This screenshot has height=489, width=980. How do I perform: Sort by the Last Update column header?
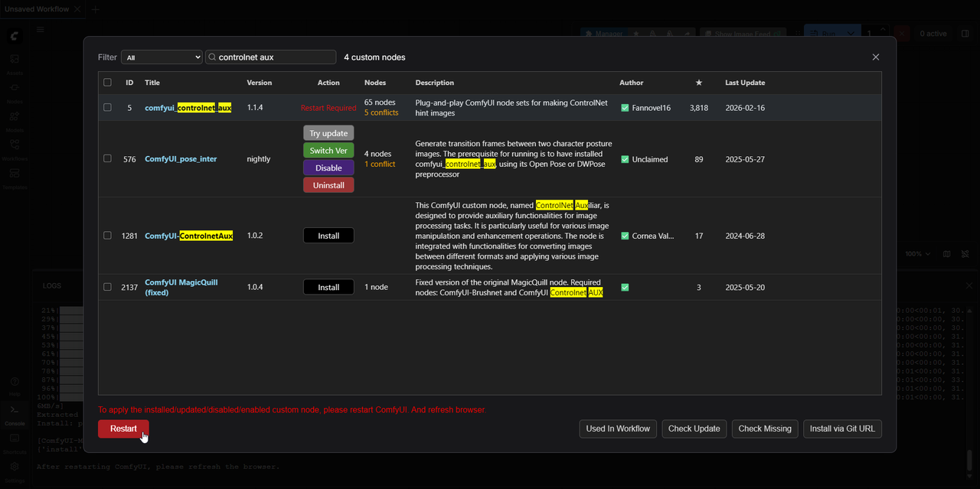[x=745, y=83]
